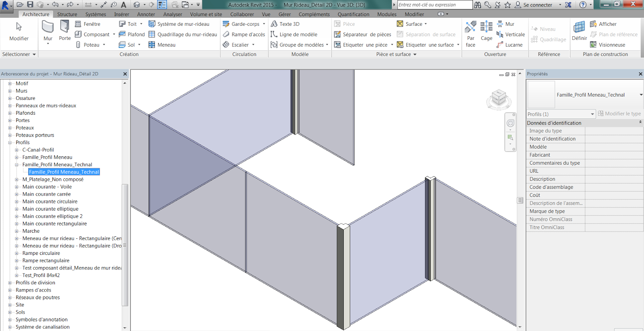Click the keyword search input field
Image resolution: width=644 pixels, height=331 pixels.
pyautogui.click(x=434, y=5)
